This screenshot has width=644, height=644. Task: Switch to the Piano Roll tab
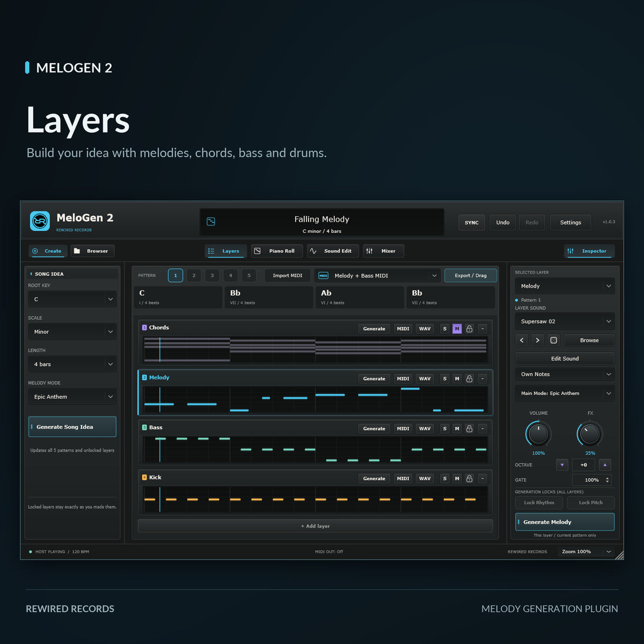click(276, 251)
